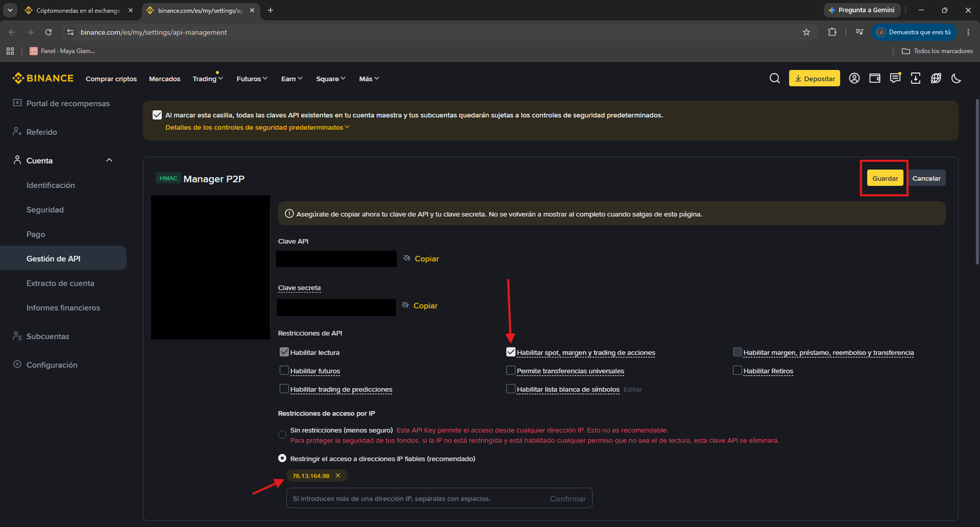Open a new browser tab with plus icon
The image size is (980, 527).
tap(270, 10)
